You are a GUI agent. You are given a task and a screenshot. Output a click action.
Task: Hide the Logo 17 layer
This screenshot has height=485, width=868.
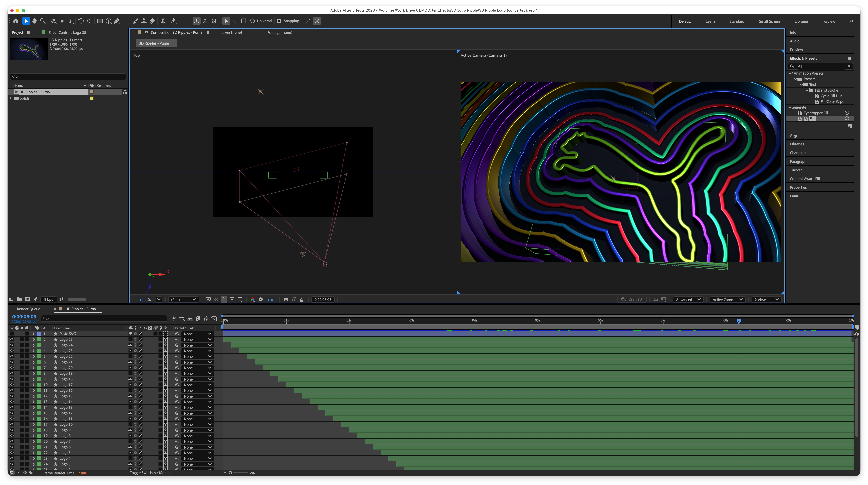pos(12,385)
